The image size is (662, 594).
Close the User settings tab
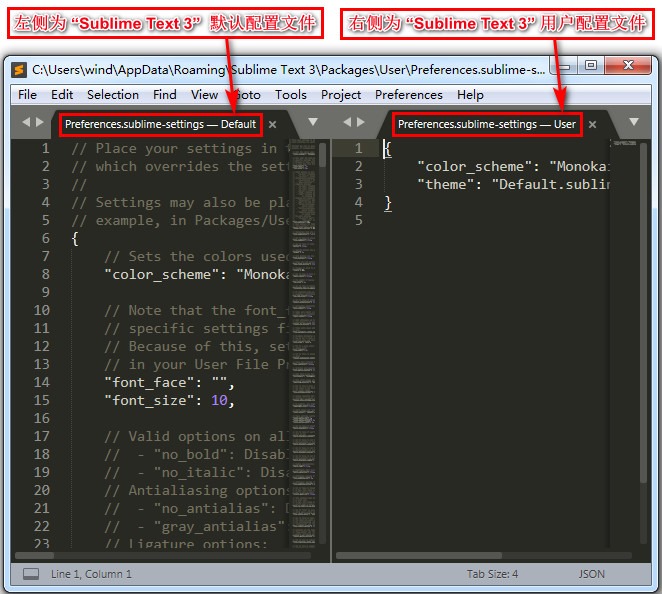tap(592, 125)
